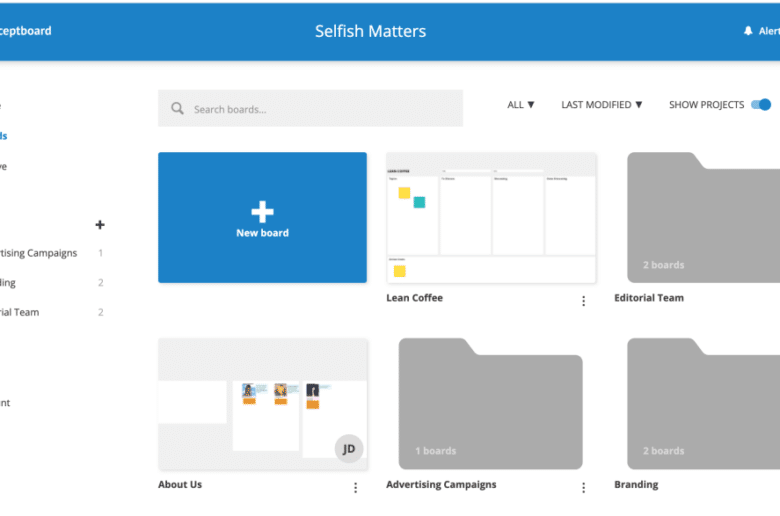Open the About Us board thumbnail

point(262,403)
